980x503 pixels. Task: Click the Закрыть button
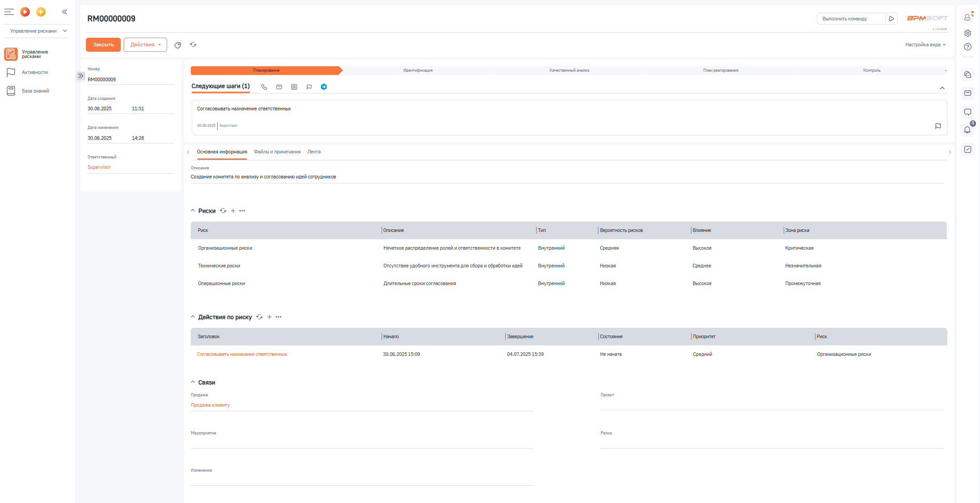[103, 44]
